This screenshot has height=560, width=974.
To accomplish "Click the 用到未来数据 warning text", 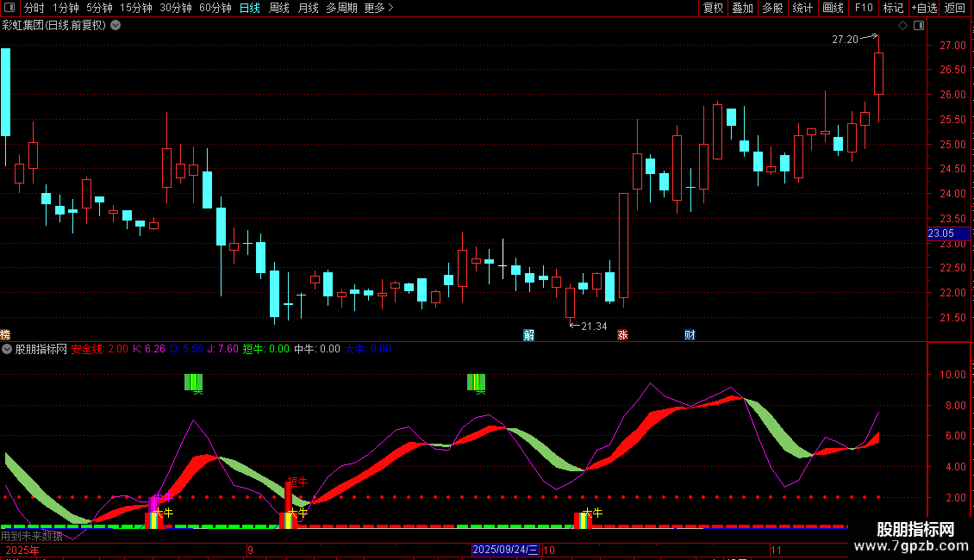I will [32, 536].
